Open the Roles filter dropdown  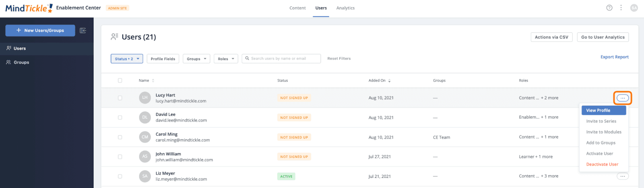pos(226,59)
